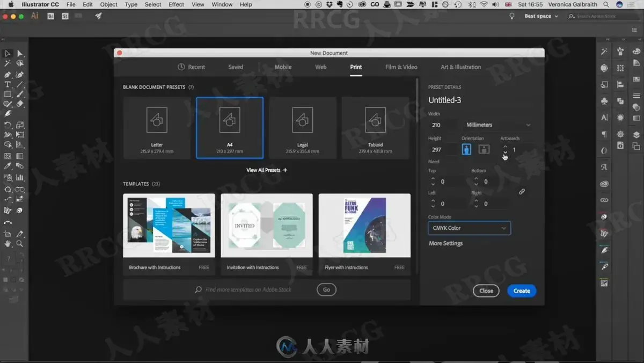The height and width of the screenshot is (363, 644).
Task: Open the Align panel icon
Action: pyautogui.click(x=620, y=84)
